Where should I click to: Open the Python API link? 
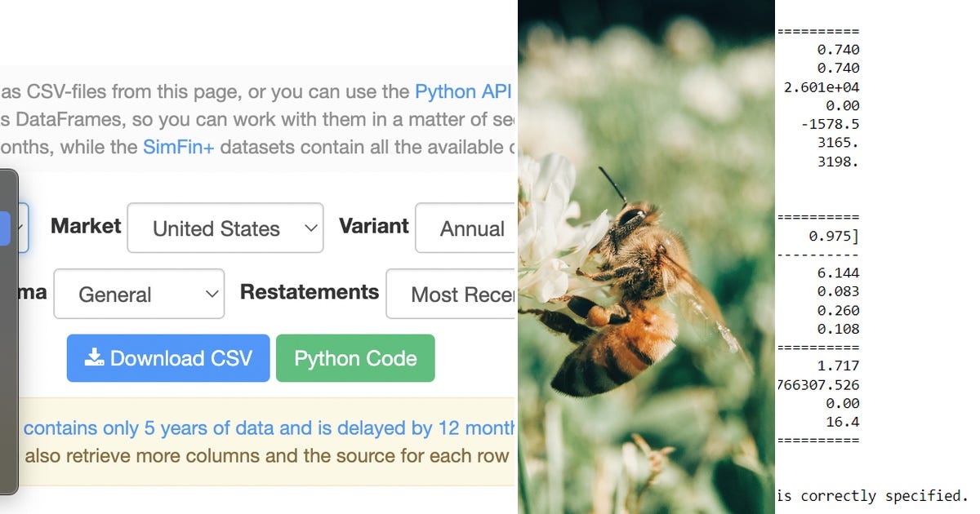462,91
